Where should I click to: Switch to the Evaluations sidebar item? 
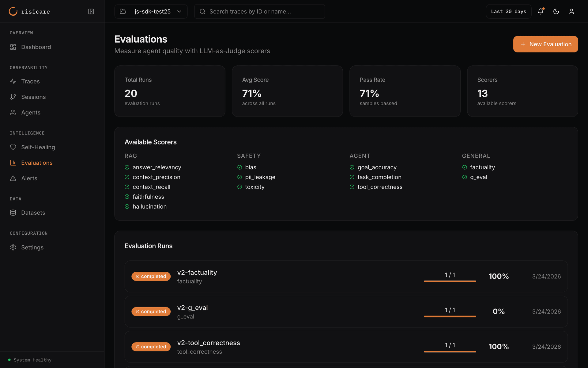pyautogui.click(x=37, y=163)
